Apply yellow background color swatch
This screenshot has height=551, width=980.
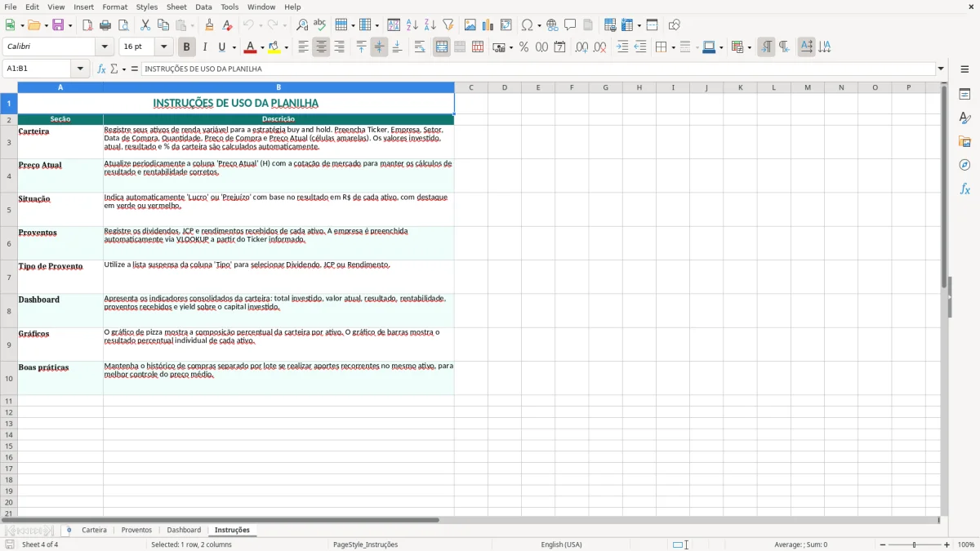pyautogui.click(x=274, y=47)
